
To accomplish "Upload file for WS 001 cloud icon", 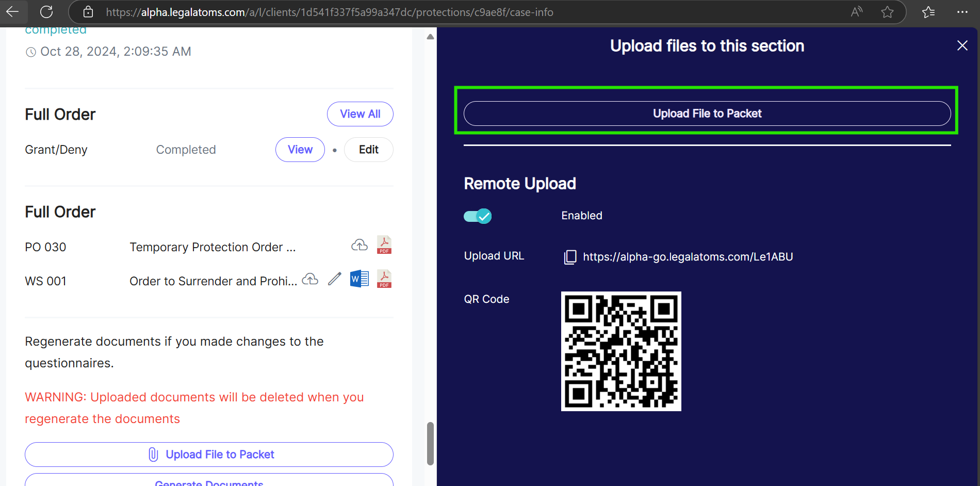I will pos(310,279).
